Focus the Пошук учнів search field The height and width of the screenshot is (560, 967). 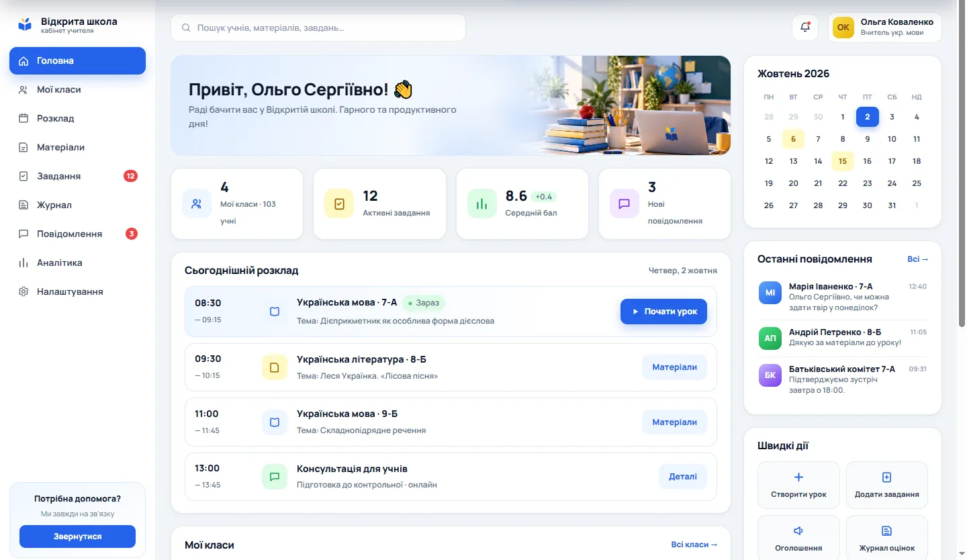pos(318,28)
